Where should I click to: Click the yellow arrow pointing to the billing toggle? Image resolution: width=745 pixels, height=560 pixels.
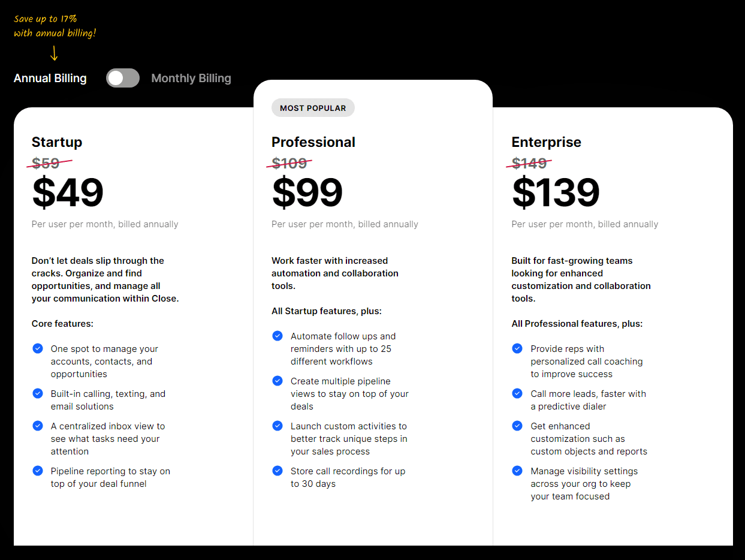(54, 53)
